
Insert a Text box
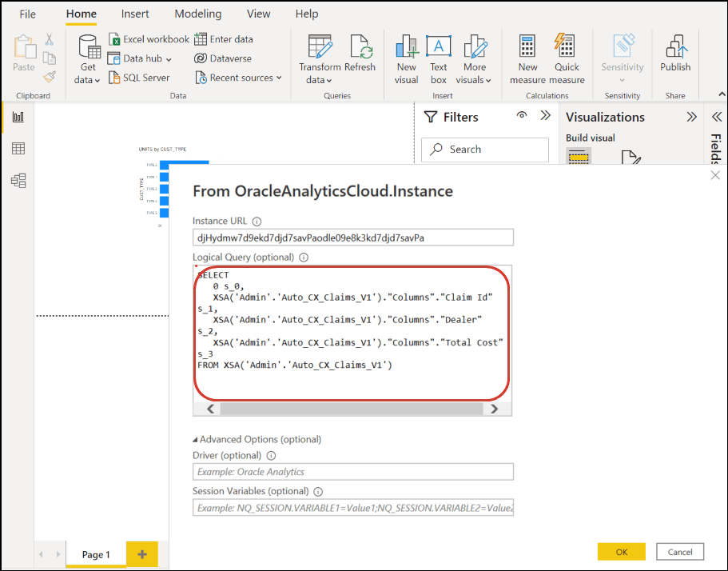(438, 58)
